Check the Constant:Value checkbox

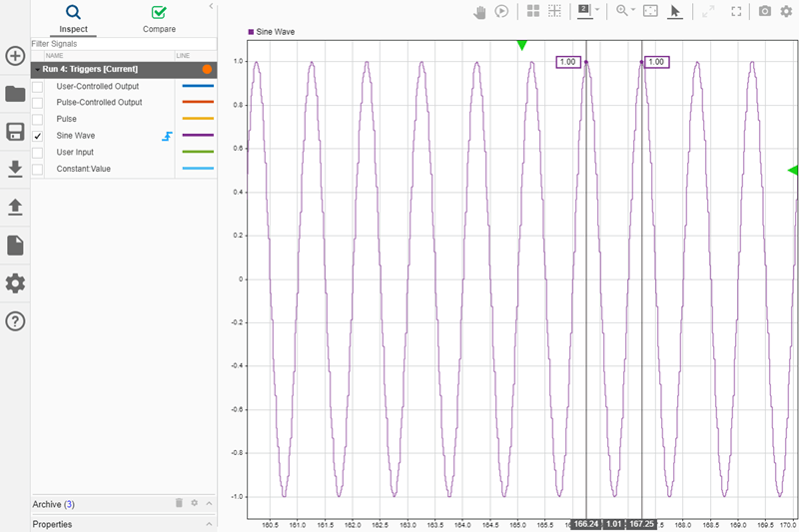[x=37, y=169]
